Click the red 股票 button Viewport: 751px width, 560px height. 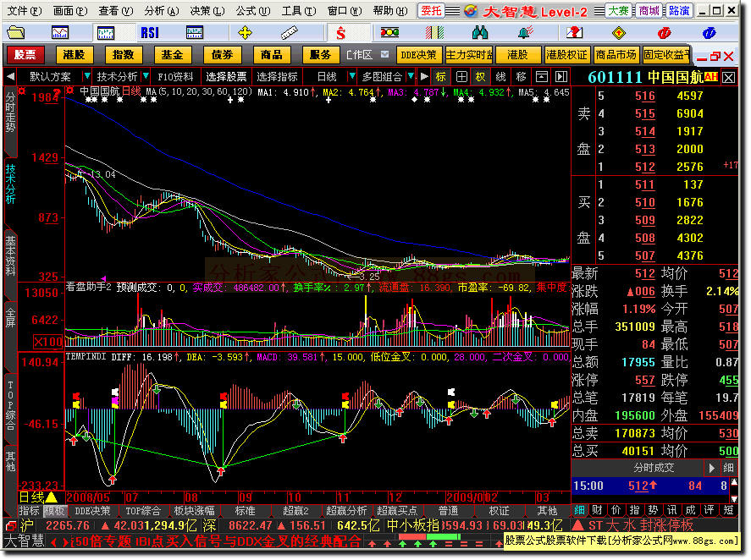click(x=25, y=55)
